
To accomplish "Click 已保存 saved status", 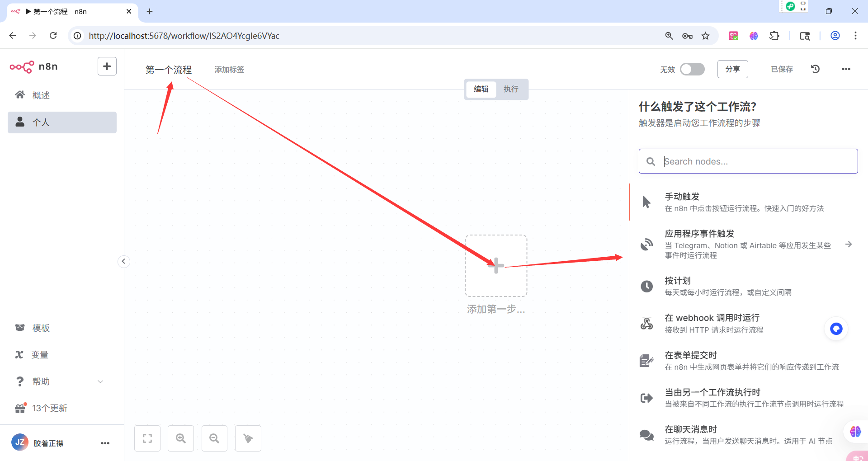I will (x=782, y=69).
